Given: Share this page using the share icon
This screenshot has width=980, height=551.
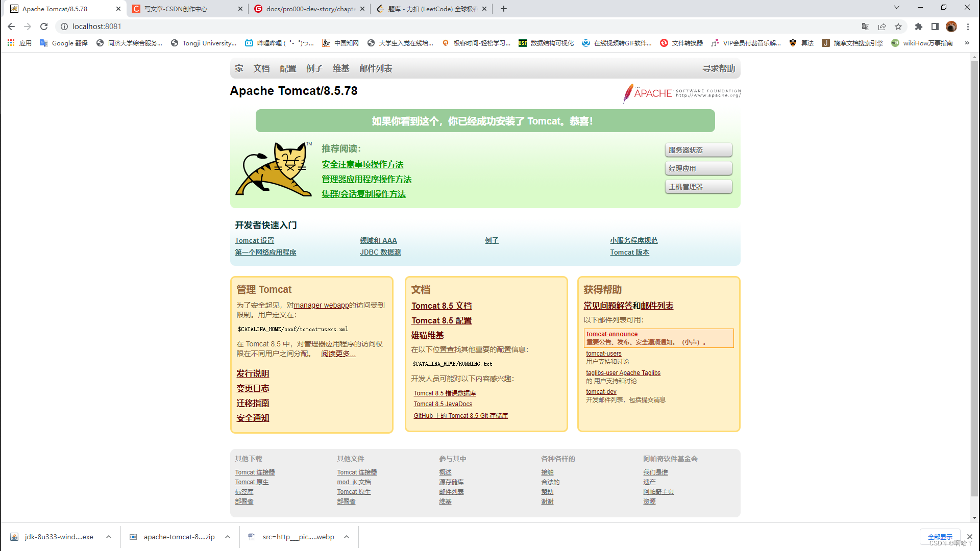Looking at the screenshot, I should [882, 27].
